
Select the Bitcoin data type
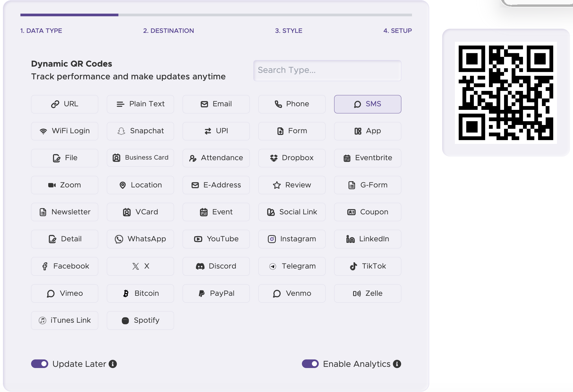[140, 293]
